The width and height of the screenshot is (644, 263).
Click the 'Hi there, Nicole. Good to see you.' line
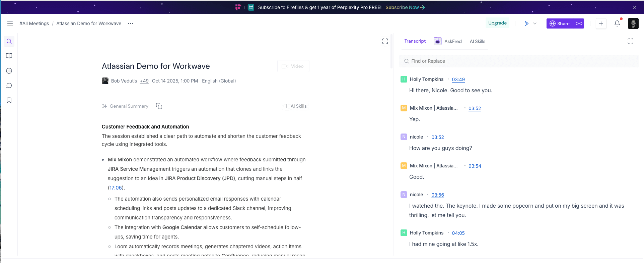[450, 90]
